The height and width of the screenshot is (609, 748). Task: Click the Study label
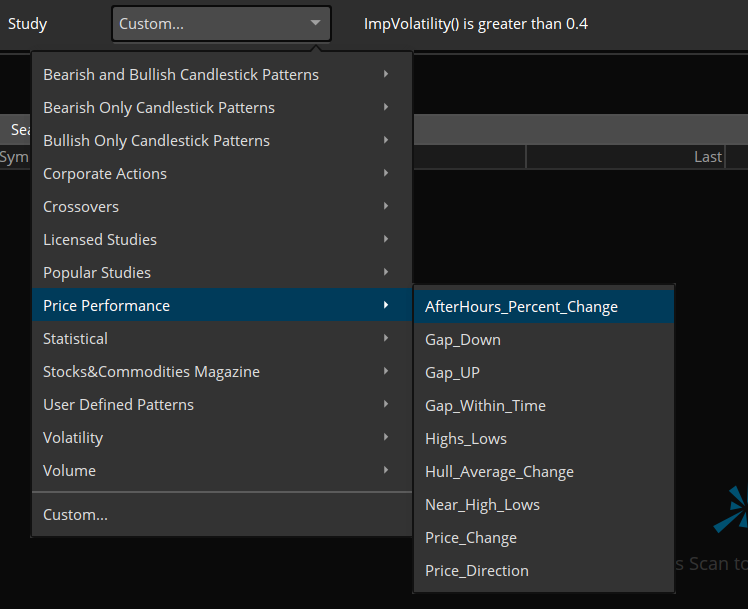(27, 24)
